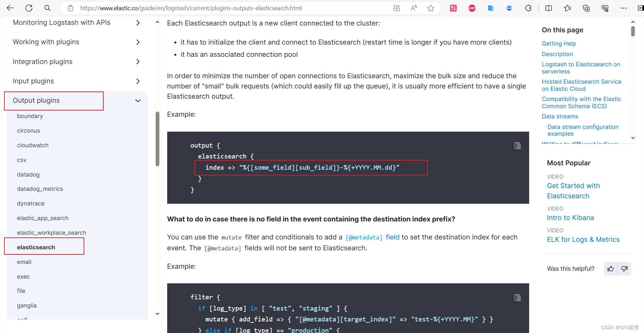Image resolution: width=644 pixels, height=333 pixels.
Task: Open Collections icon
Action: tap(586, 8)
